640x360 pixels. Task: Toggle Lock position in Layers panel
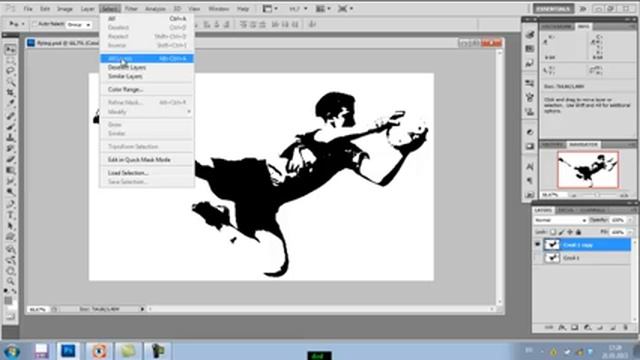pos(570,232)
